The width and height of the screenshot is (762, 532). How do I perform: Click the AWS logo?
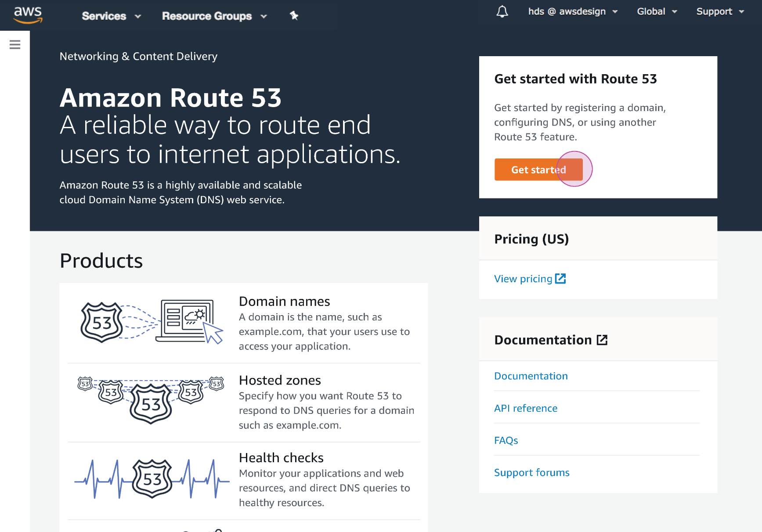[x=28, y=15]
